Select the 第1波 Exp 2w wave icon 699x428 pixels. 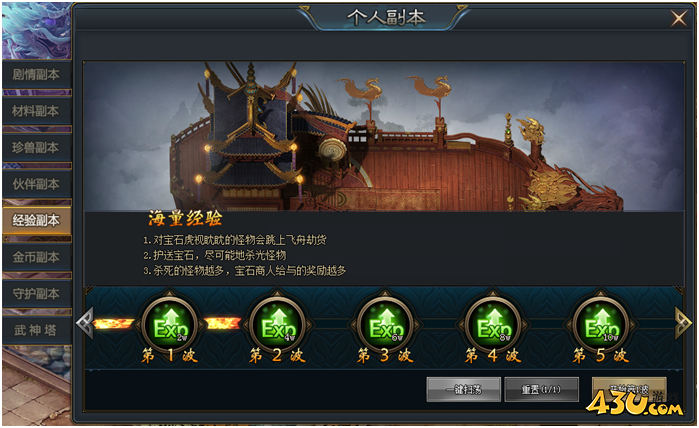click(170, 325)
